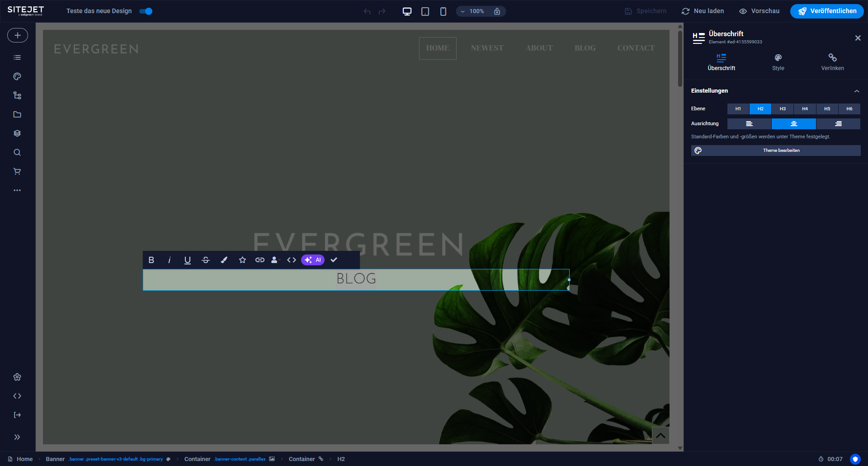Switch to the Verlinken tab
Image resolution: width=868 pixels, height=466 pixels.
(832, 62)
